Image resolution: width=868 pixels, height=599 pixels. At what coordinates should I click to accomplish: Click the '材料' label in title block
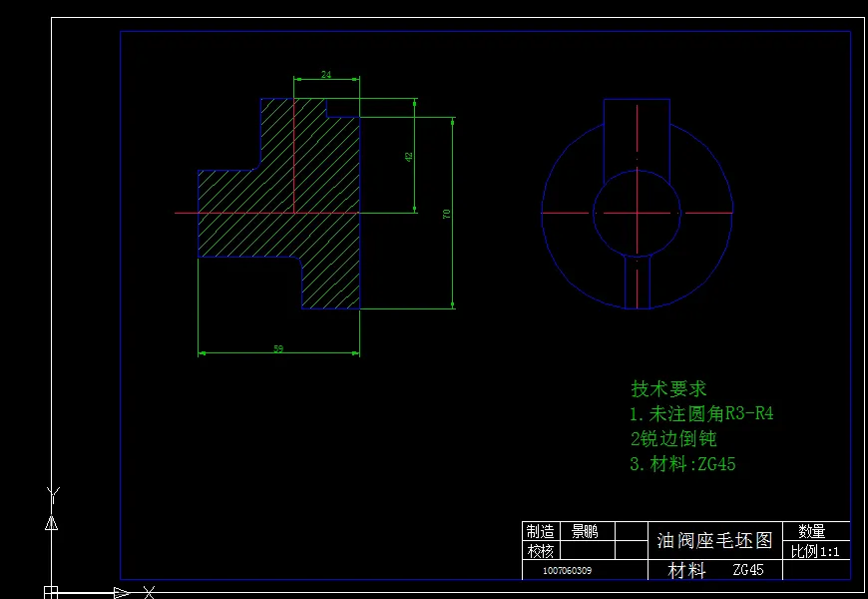(x=686, y=570)
